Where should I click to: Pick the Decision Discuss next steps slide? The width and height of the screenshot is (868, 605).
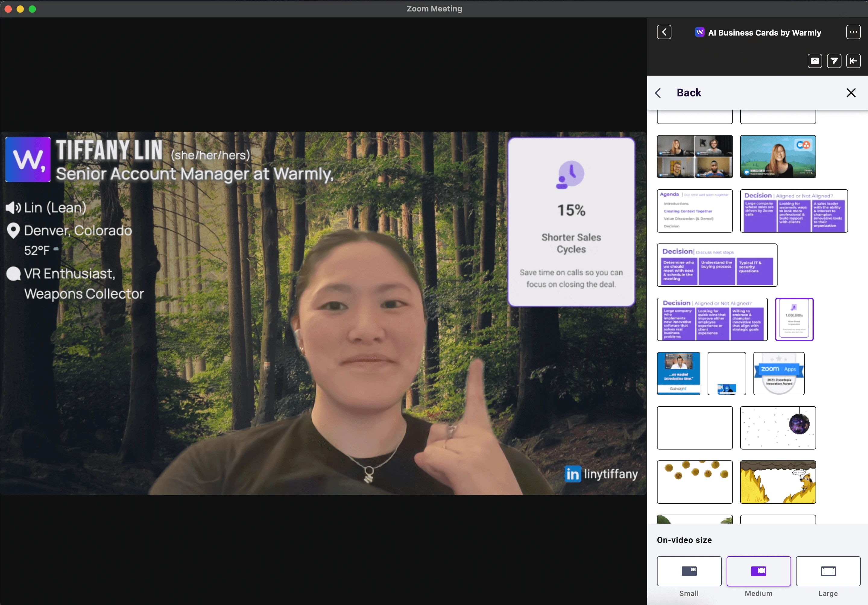(717, 265)
